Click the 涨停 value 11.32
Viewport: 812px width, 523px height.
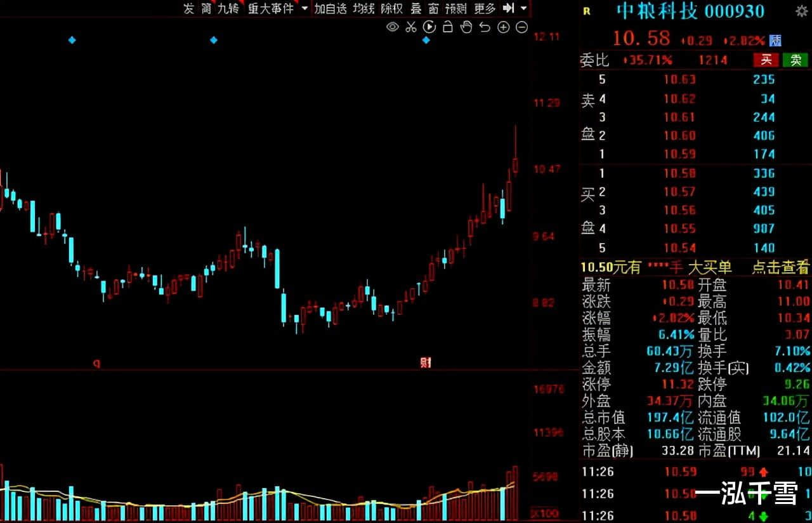678,384
